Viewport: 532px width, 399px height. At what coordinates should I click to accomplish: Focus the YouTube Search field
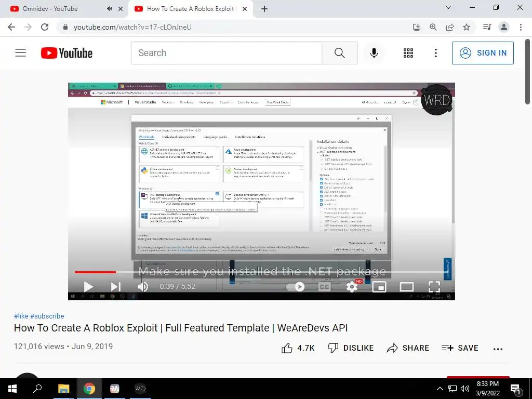(x=227, y=53)
